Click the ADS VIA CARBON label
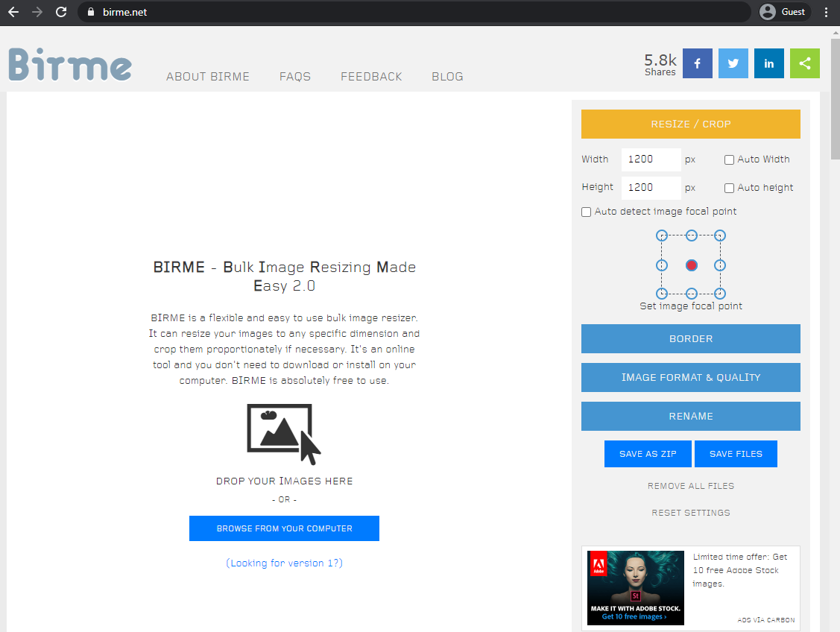 point(766,619)
